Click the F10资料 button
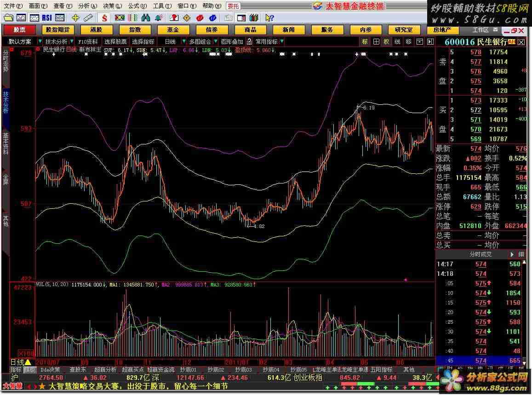Image resolution: width=532 pixels, height=395 pixels. [x=88, y=41]
